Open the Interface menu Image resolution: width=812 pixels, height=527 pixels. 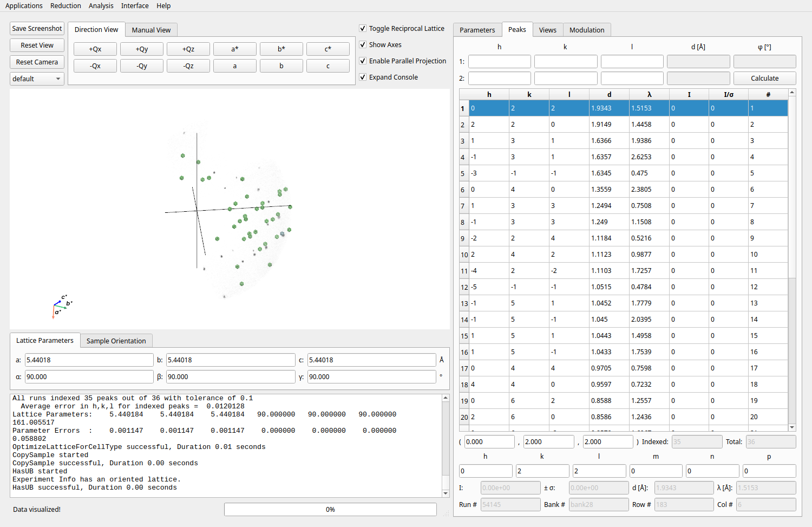click(x=135, y=6)
